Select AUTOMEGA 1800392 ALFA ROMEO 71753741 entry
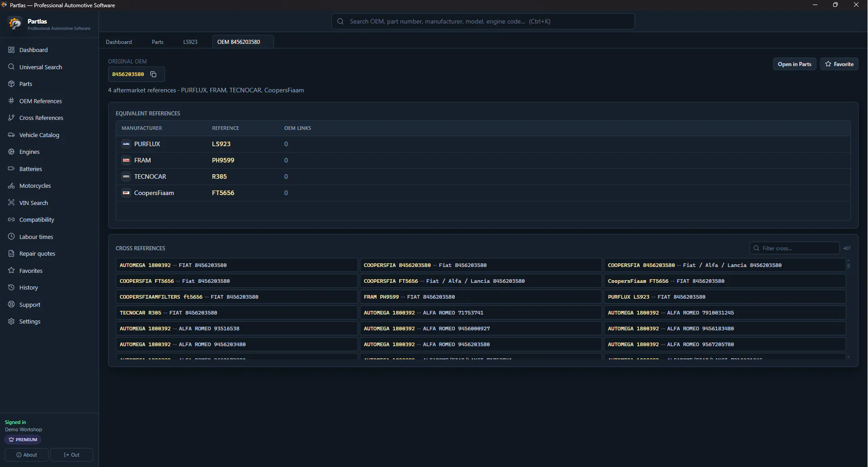This screenshot has width=868, height=467. 481,313
